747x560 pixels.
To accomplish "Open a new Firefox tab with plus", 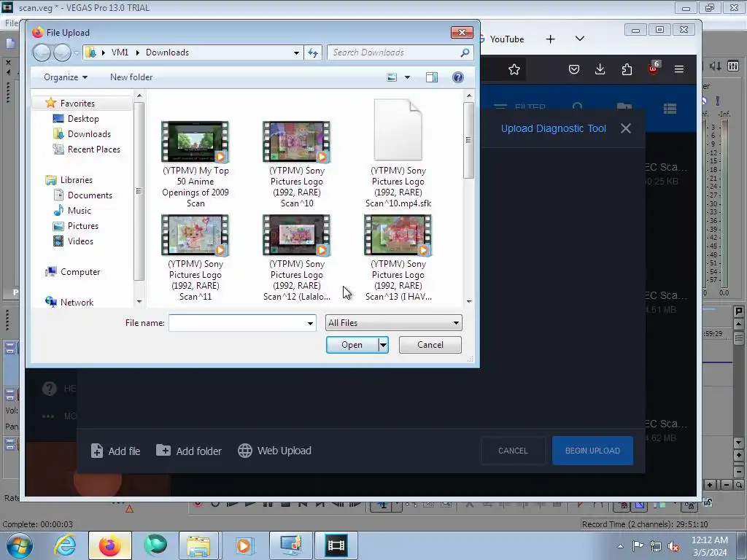I will pos(550,39).
